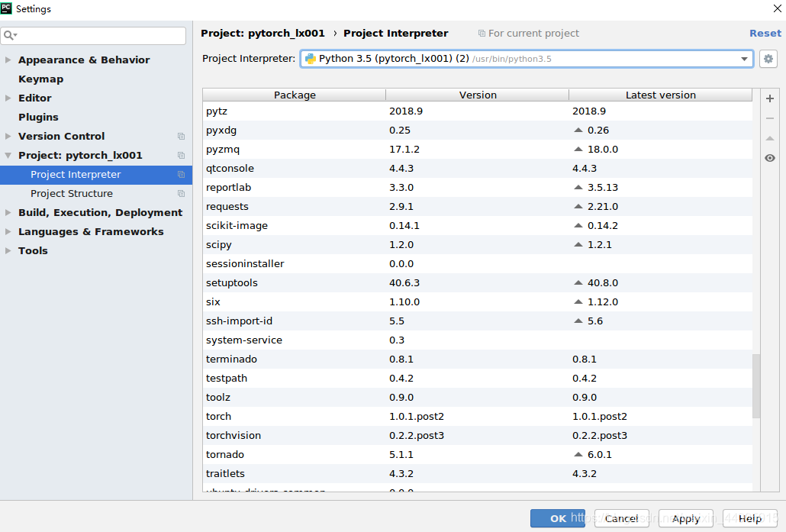Viewport: 786px width, 532px height.
Task: Click the upgrade arrow next to requests 2.21.0
Action: (578, 206)
